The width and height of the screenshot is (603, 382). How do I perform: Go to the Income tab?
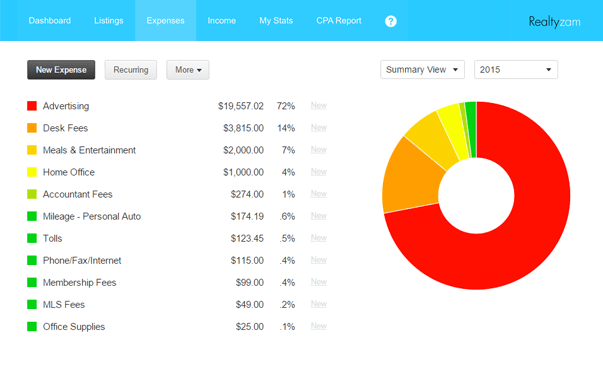point(222,20)
